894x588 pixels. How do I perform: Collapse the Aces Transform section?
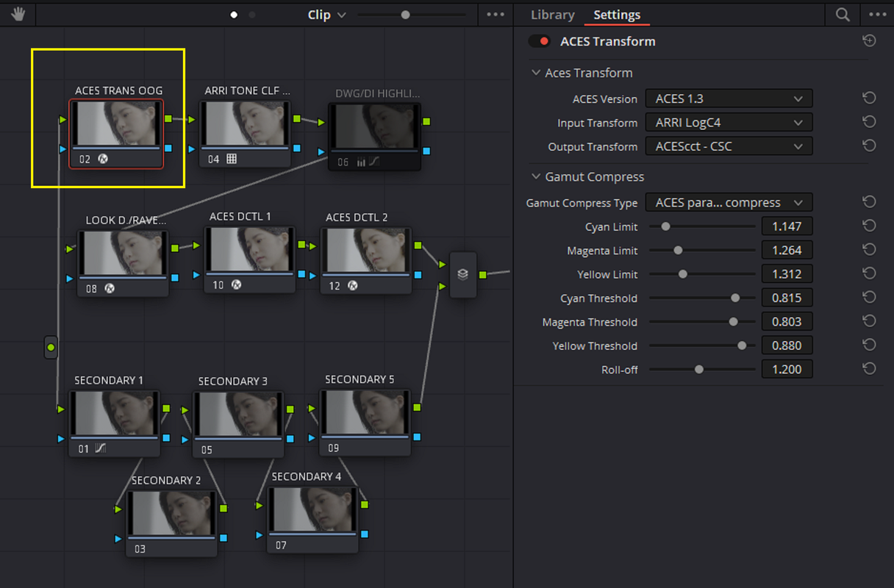pos(534,73)
